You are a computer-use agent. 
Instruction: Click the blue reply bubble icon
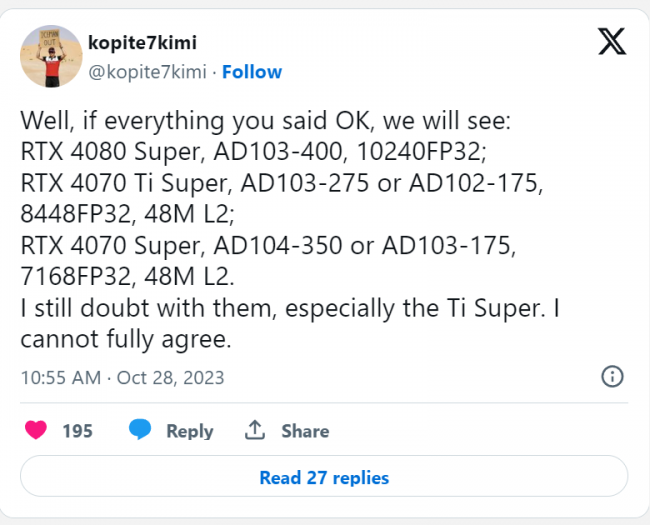[x=140, y=430]
